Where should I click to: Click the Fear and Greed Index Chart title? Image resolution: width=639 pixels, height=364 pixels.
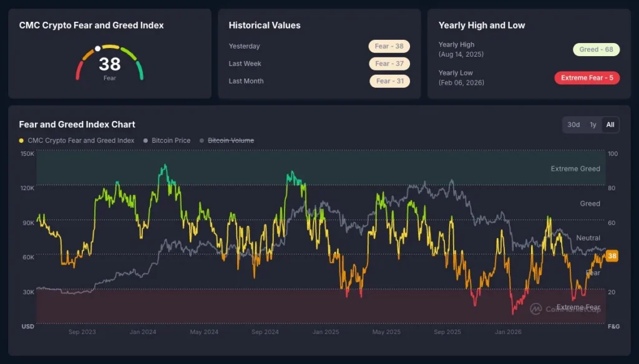(77, 124)
